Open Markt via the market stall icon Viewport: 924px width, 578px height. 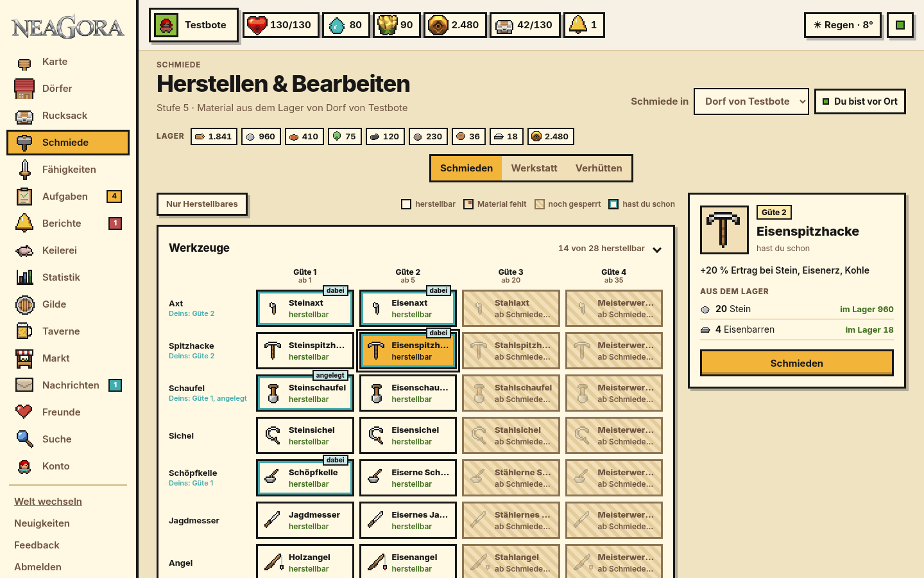[24, 358]
